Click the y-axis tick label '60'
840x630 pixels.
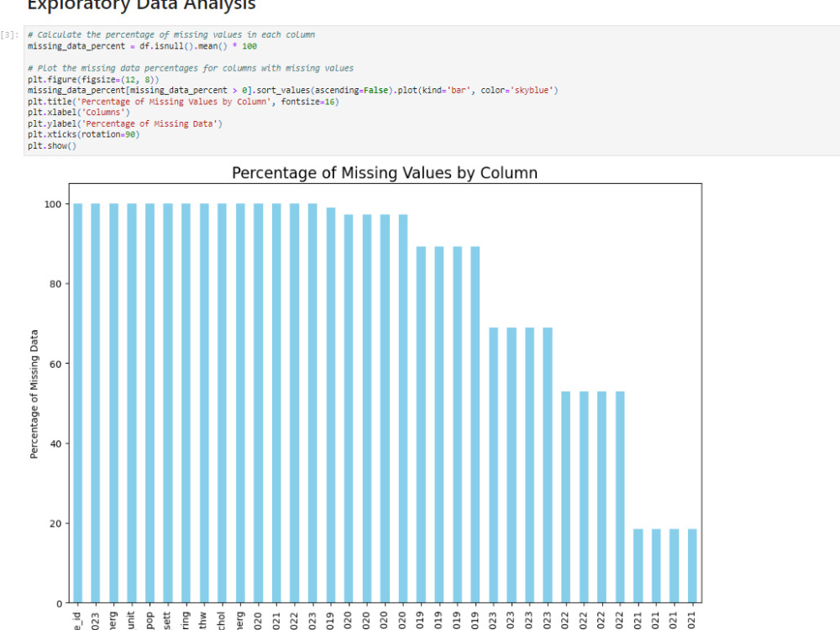coord(55,364)
